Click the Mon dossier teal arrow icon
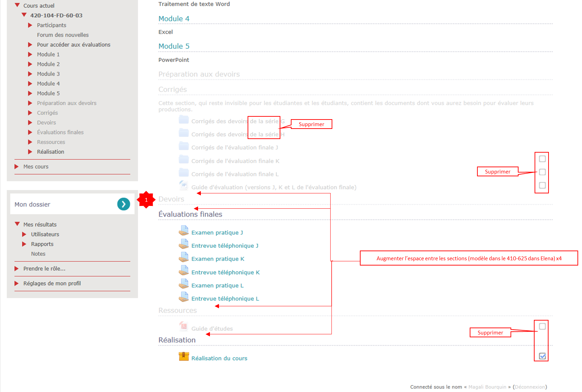Image resolution: width=582 pixels, height=392 pixels. [x=123, y=204]
